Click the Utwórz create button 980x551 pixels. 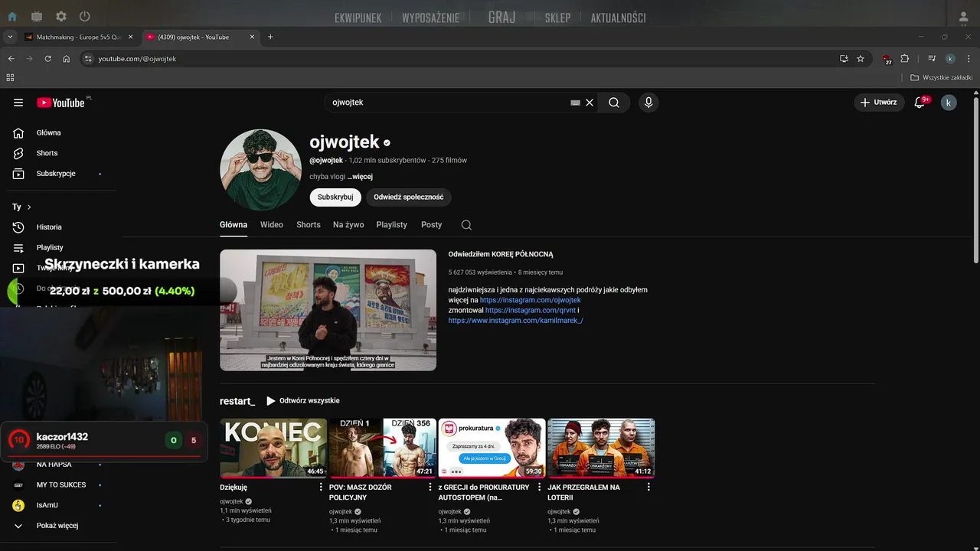tap(879, 103)
